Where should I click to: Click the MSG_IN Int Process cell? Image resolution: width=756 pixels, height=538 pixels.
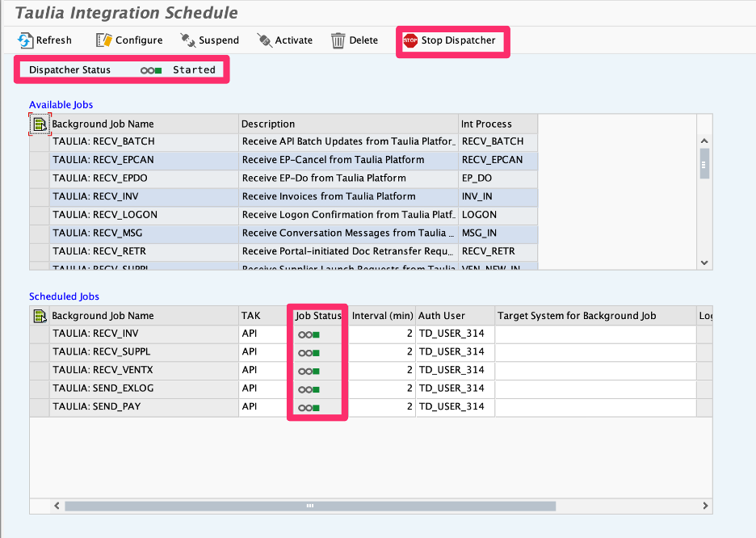click(x=498, y=233)
